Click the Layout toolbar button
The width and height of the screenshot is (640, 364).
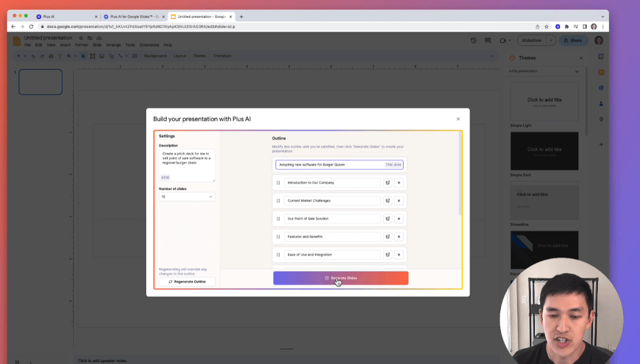tap(180, 56)
